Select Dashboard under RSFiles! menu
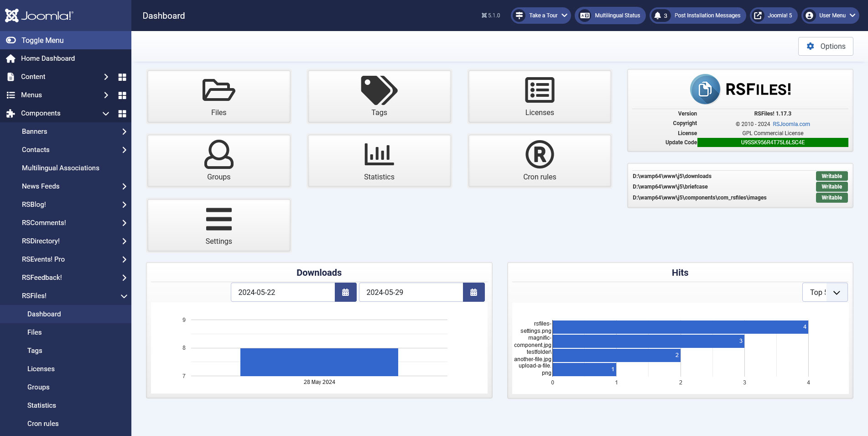The width and height of the screenshot is (868, 436). (66, 314)
